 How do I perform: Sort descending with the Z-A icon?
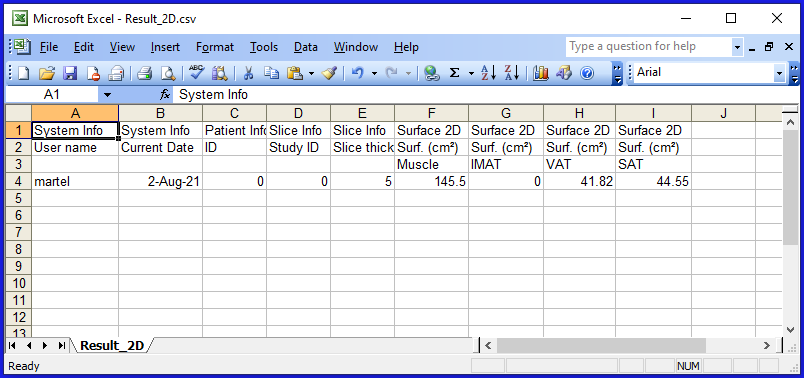[x=511, y=73]
